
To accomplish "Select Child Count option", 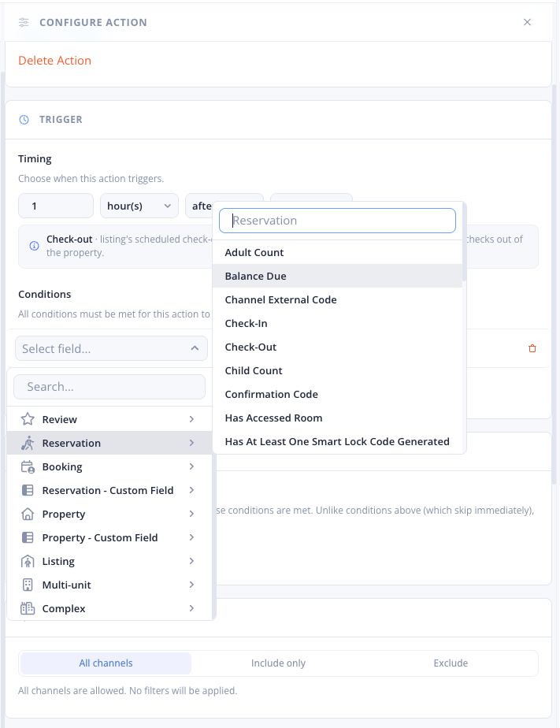I will pos(337,371).
